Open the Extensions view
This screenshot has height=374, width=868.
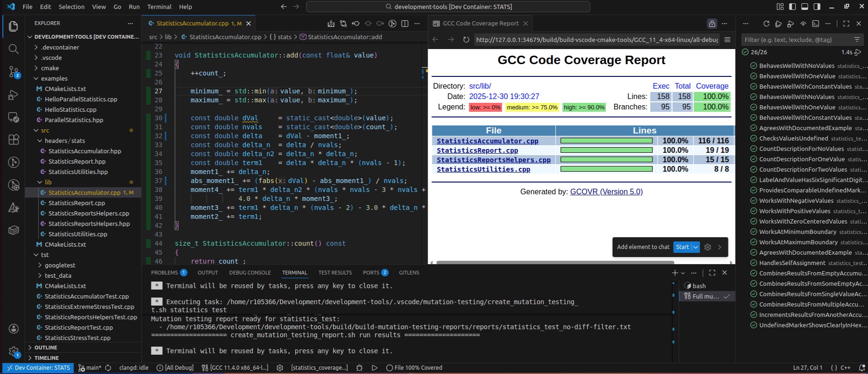[14, 140]
